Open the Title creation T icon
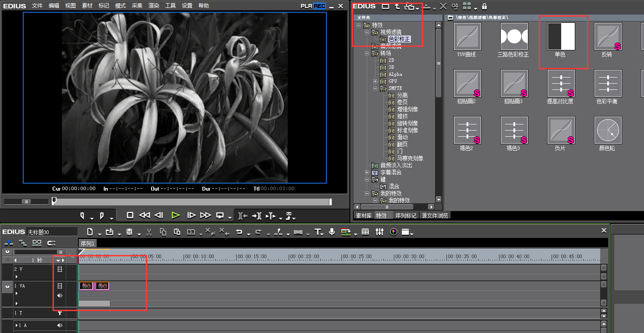Screen dimensions: 644x333 (x=318, y=232)
